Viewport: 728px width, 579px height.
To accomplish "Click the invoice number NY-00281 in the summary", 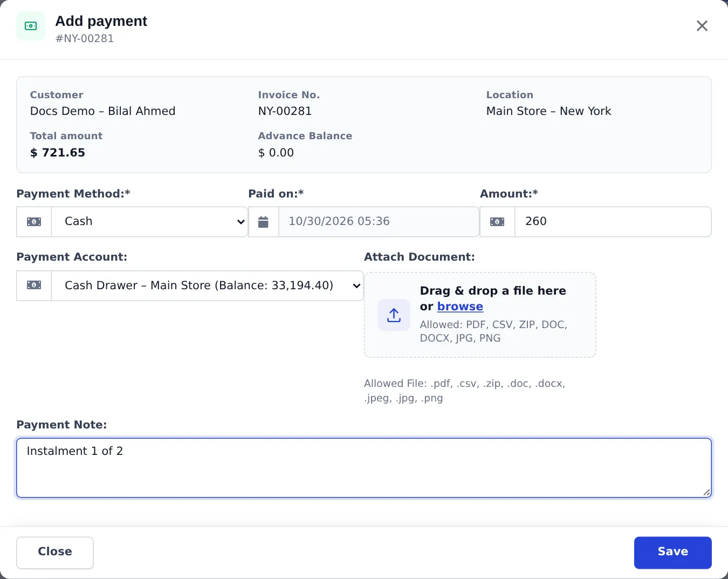I will pyautogui.click(x=285, y=111).
